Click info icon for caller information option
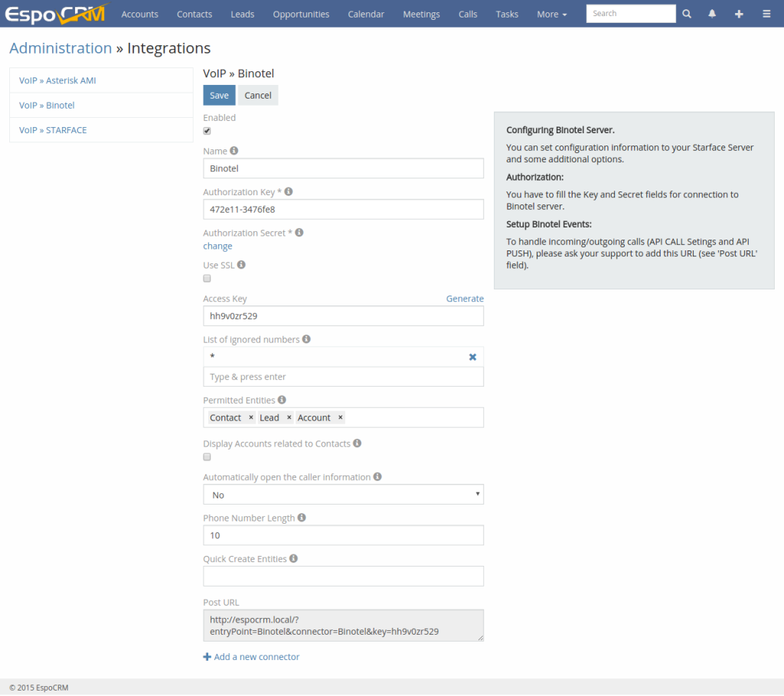 click(x=377, y=476)
